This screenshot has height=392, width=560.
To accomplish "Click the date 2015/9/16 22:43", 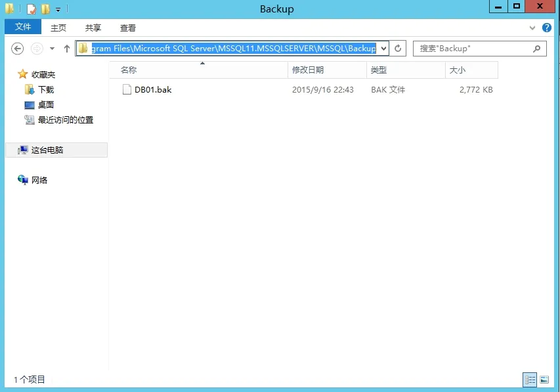I will click(x=323, y=90).
